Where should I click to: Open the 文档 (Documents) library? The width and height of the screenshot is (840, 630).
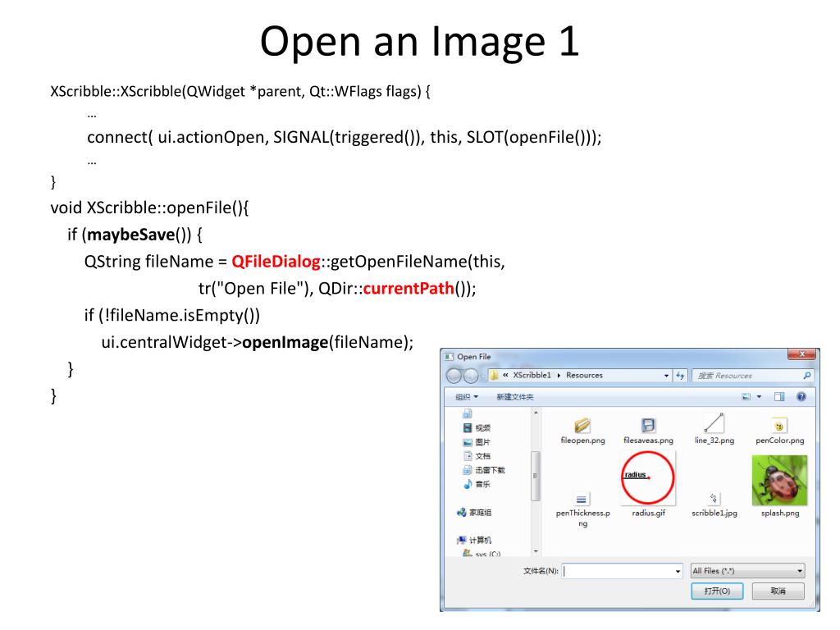pos(477,456)
